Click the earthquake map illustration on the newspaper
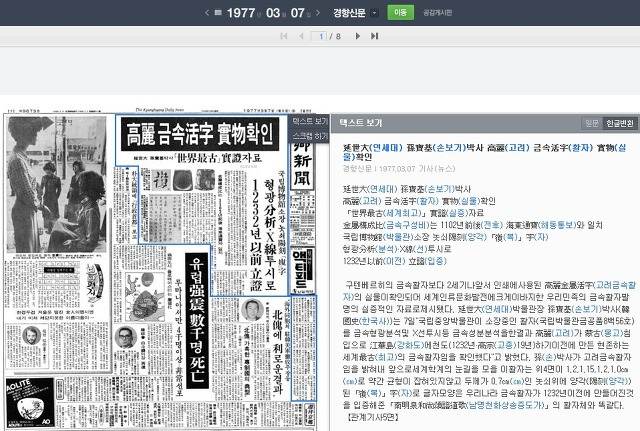Image resolution: width=640 pixels, height=431 pixels. click(x=144, y=297)
